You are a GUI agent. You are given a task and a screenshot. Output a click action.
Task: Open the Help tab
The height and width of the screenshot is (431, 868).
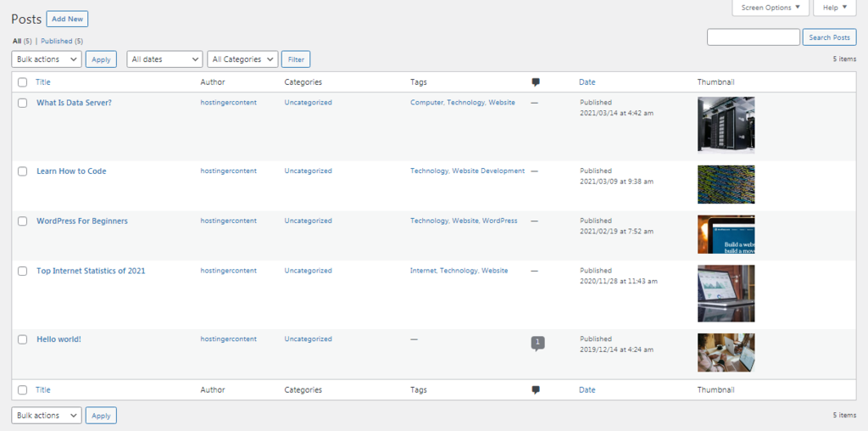pyautogui.click(x=834, y=8)
